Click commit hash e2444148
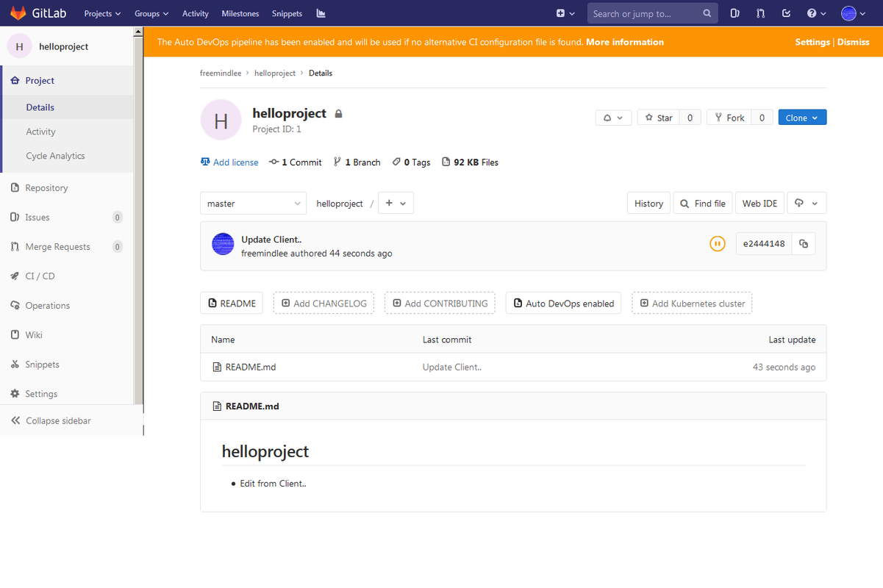This screenshot has height=588, width=883. 764,244
